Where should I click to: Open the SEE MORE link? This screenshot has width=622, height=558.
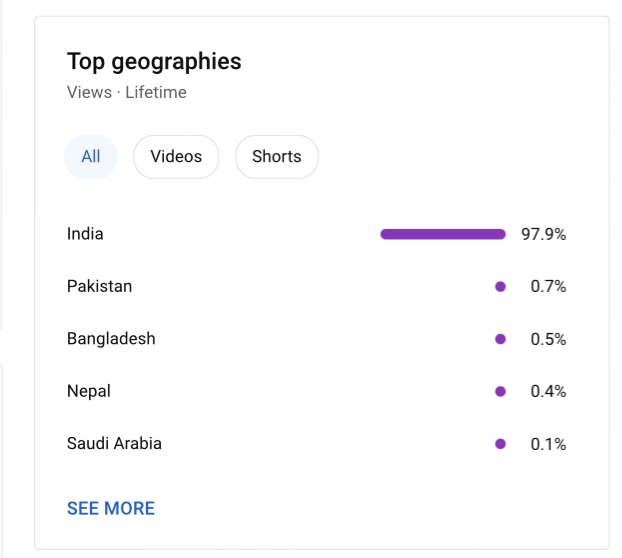click(111, 508)
